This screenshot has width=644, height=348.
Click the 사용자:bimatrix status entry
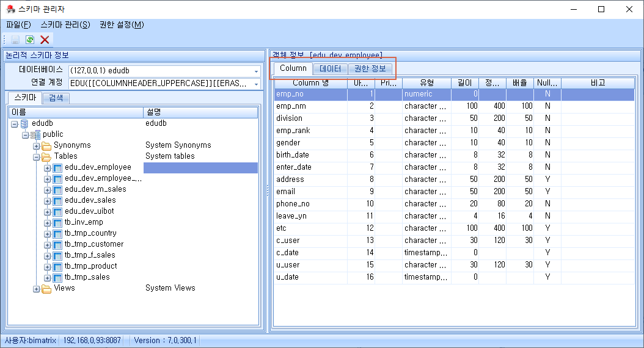(31, 341)
